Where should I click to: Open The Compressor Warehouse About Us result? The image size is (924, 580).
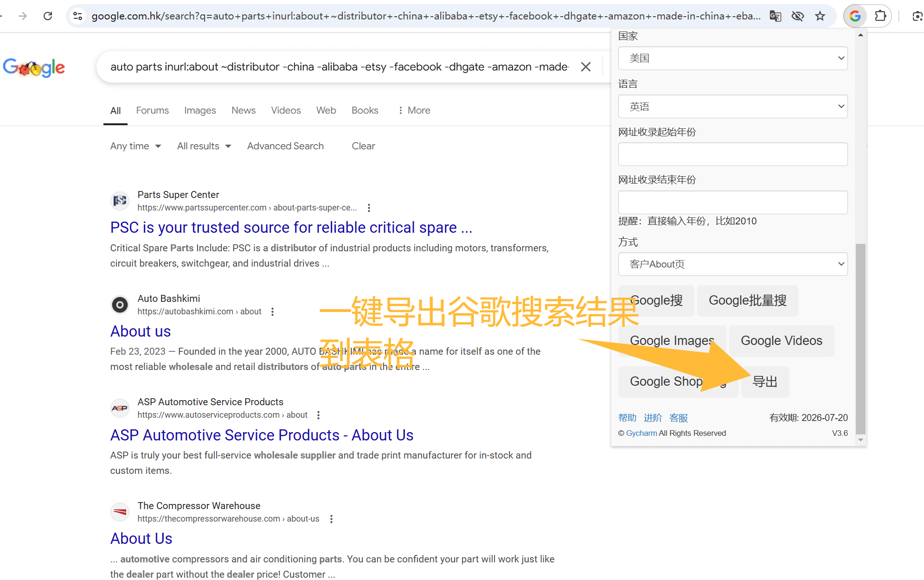click(x=141, y=539)
